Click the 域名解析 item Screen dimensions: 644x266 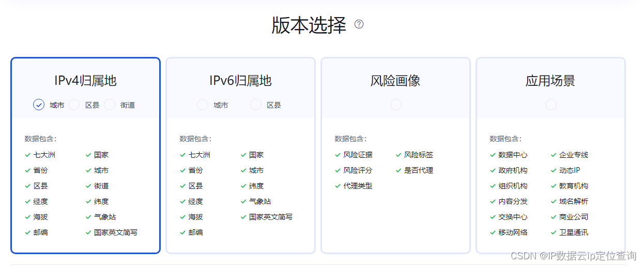[x=574, y=201]
